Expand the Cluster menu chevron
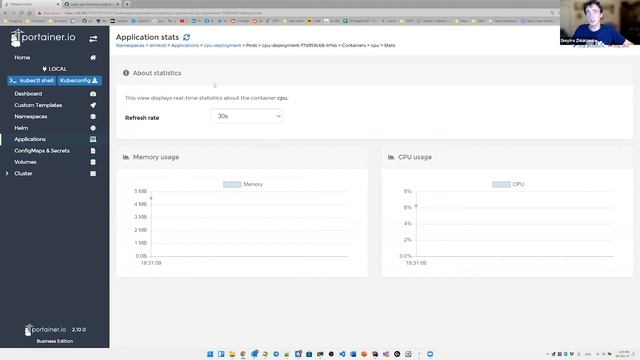 pos(7,173)
